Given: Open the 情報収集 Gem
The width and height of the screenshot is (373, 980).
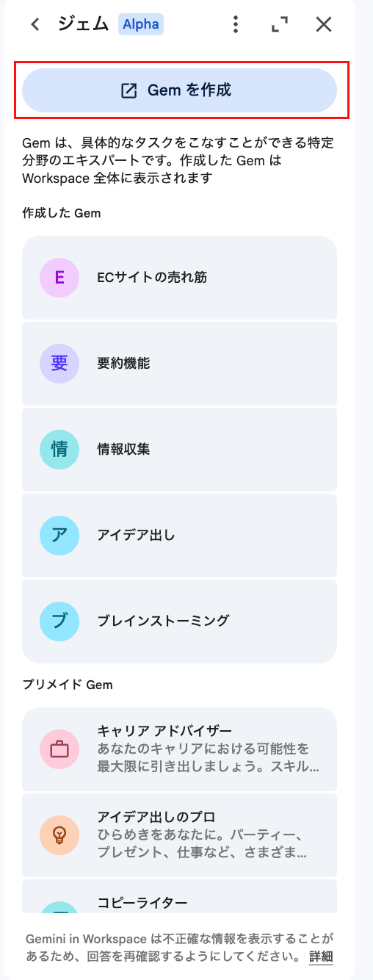Looking at the screenshot, I should click(179, 449).
